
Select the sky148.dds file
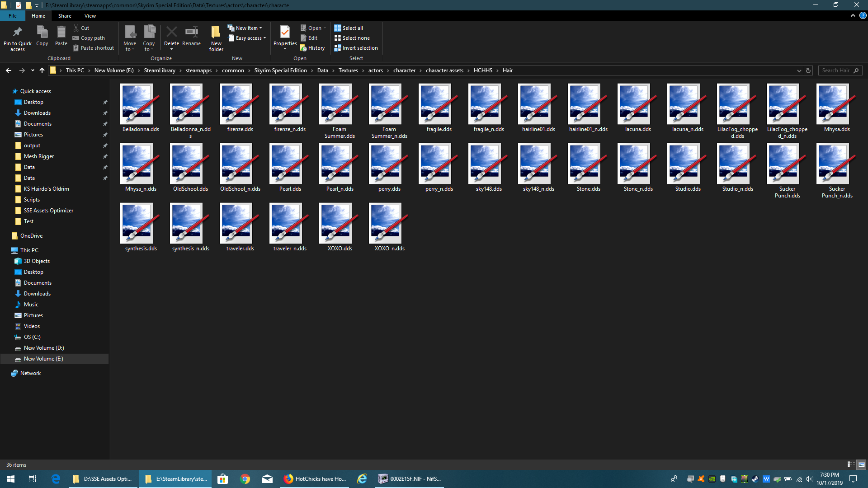pos(489,168)
